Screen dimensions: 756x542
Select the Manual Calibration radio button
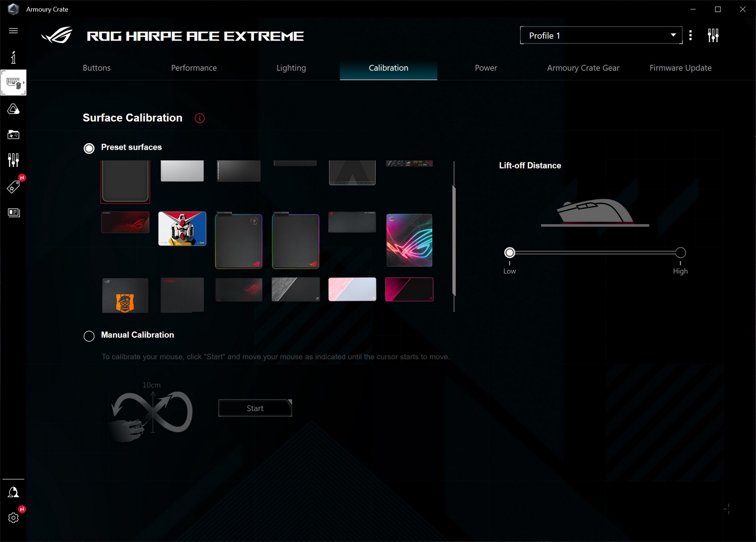click(89, 336)
